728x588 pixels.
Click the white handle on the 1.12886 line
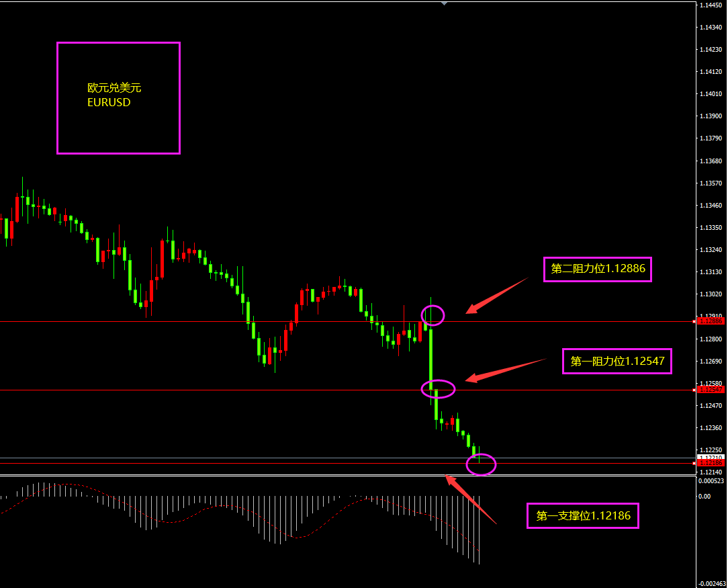pyautogui.click(x=694, y=322)
